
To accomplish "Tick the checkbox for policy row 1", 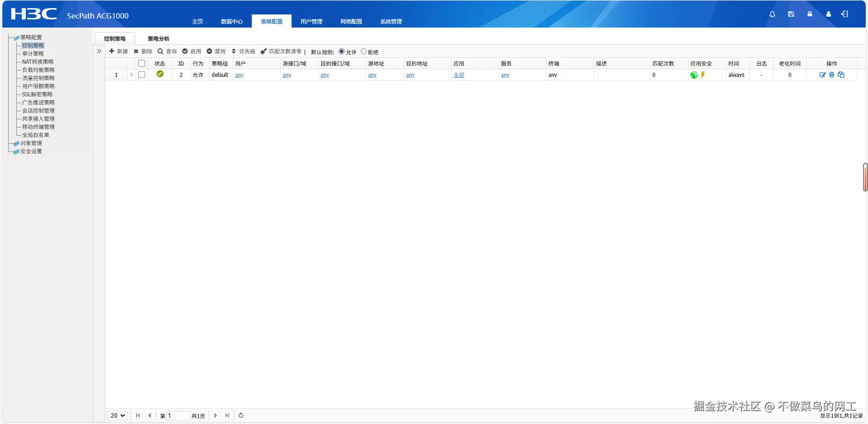I will (142, 75).
